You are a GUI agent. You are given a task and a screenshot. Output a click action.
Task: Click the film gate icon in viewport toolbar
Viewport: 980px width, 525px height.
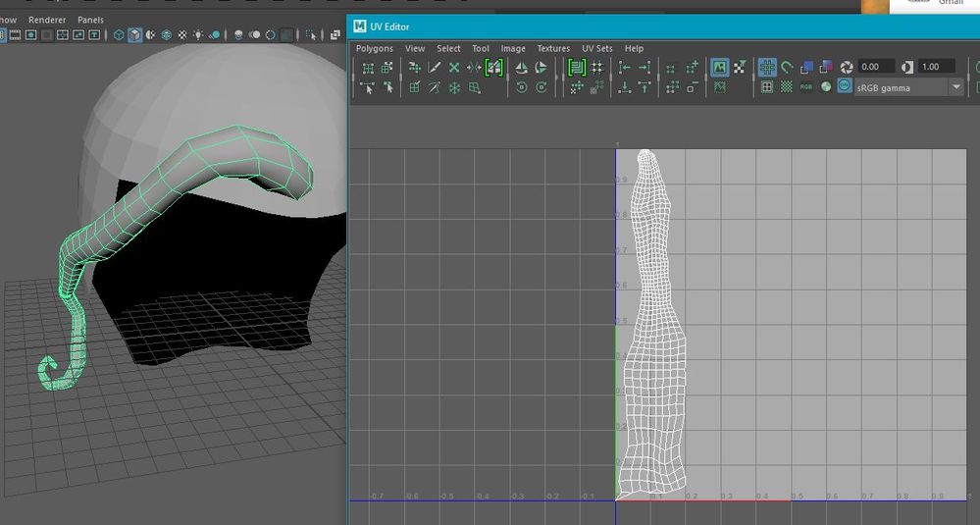tap(15, 35)
